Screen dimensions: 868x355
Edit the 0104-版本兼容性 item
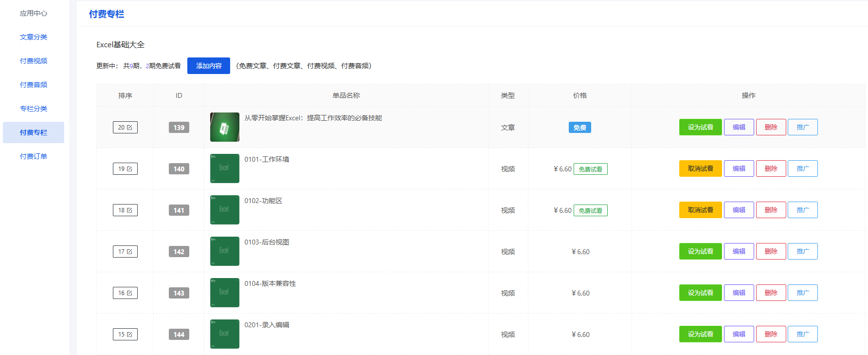tap(739, 293)
